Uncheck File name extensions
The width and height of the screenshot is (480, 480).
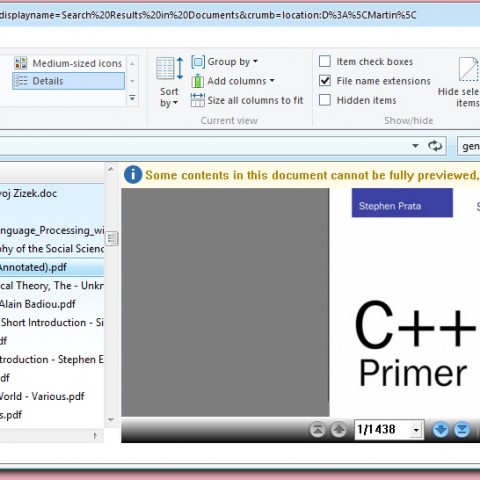pyautogui.click(x=325, y=81)
